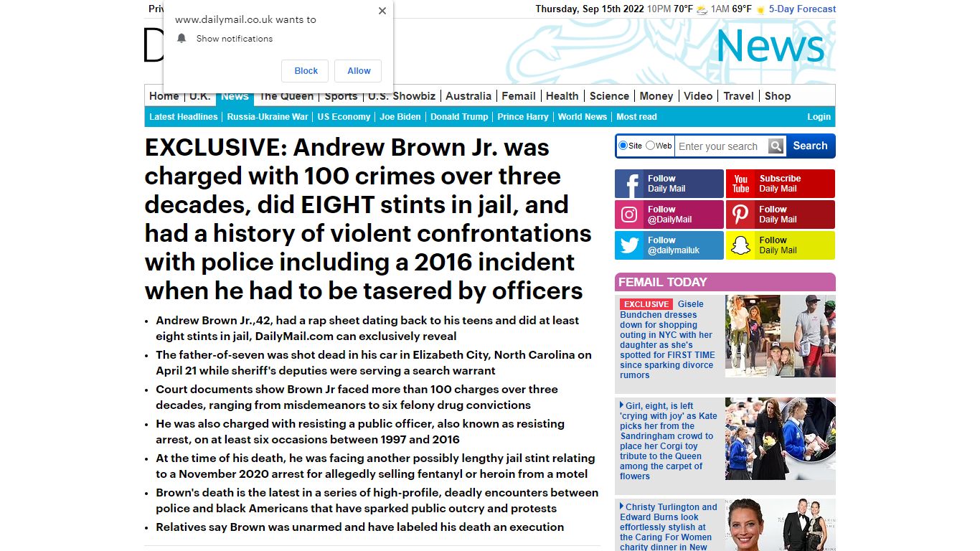Close the notification permission popup

tap(382, 11)
